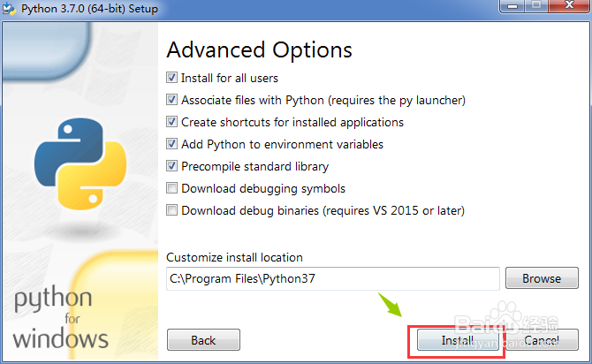Uncheck Add Python to environment variables
Image resolution: width=592 pixels, height=364 pixels.
(x=172, y=144)
